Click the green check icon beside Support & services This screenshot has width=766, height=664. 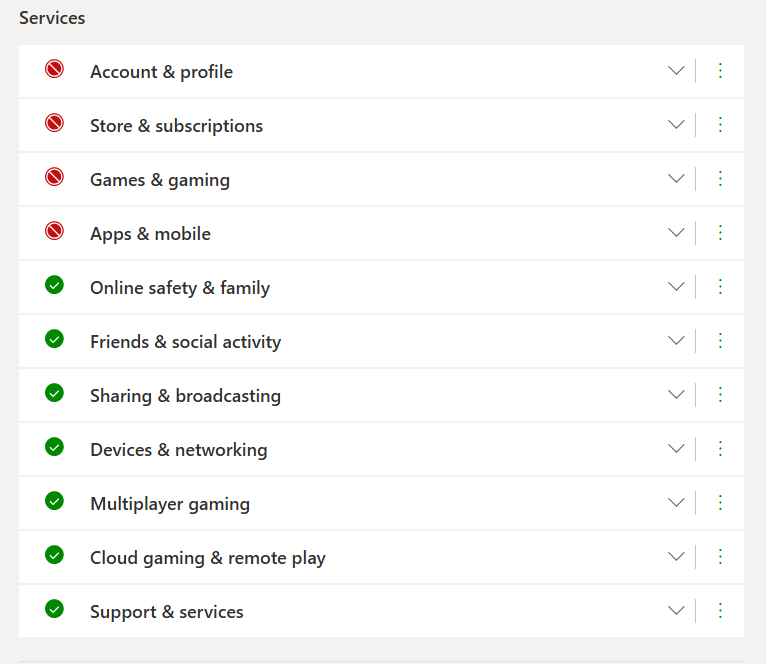[x=54, y=609]
